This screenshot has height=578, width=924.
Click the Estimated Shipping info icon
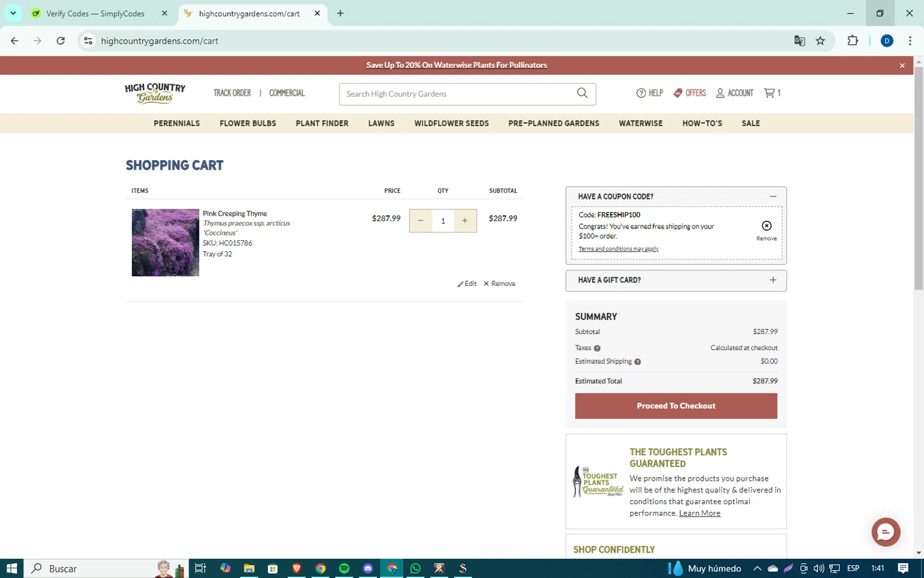click(638, 362)
